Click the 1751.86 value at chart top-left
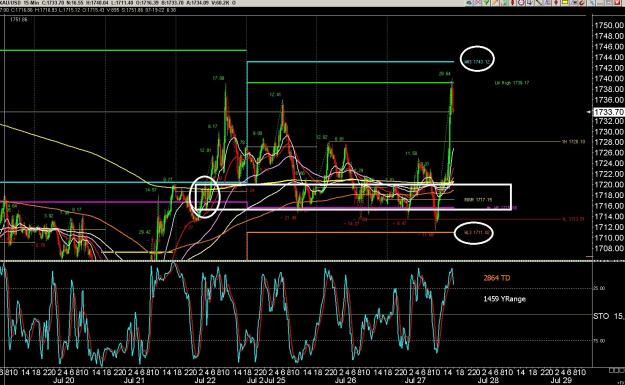 click(x=19, y=20)
